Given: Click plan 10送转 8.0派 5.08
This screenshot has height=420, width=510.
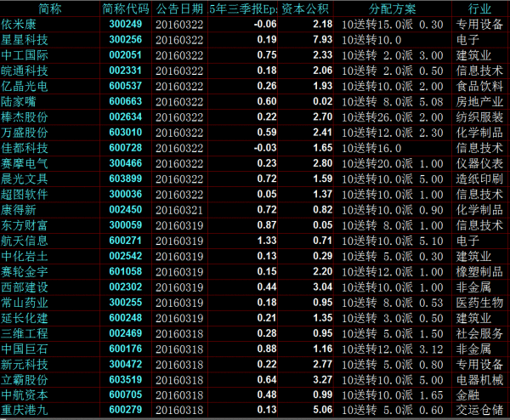Looking at the screenshot, I should 393,102.
